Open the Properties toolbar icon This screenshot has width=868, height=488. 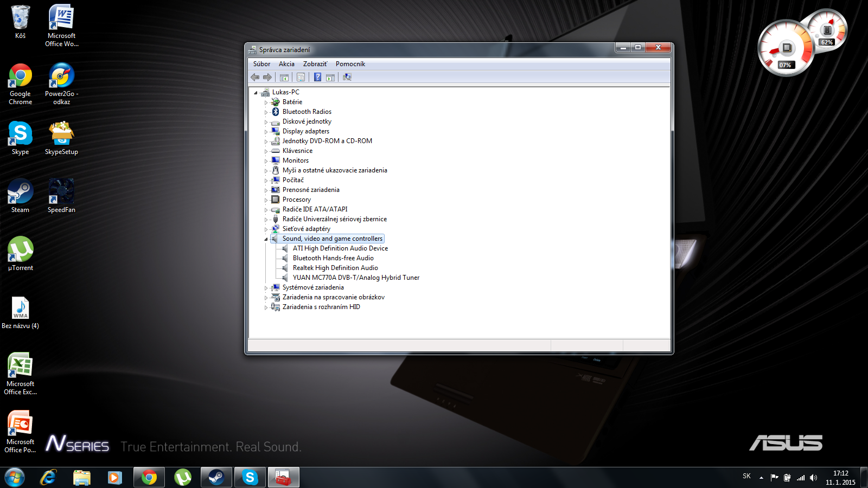click(x=301, y=77)
